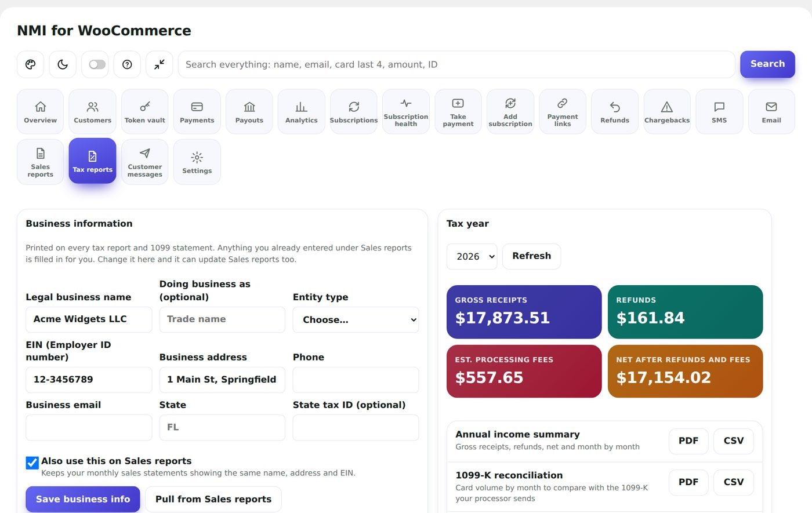Flip the toggle switch beside the moon icon

(97, 64)
